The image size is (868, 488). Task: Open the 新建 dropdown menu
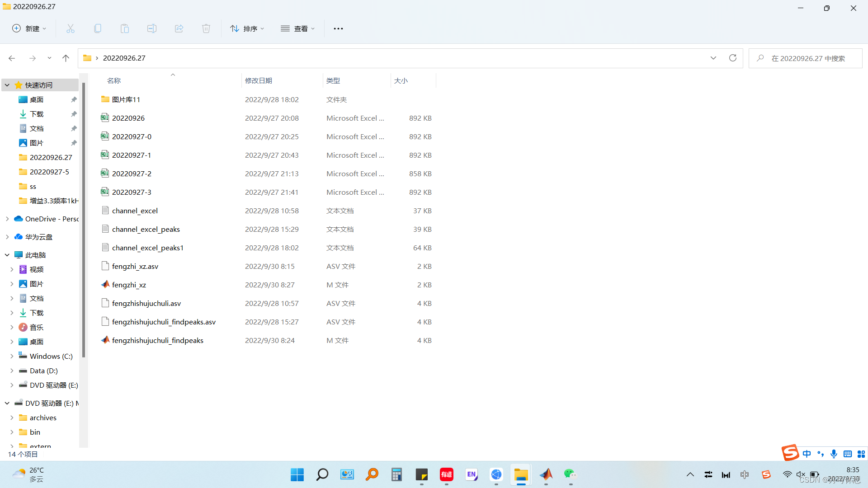coord(29,28)
